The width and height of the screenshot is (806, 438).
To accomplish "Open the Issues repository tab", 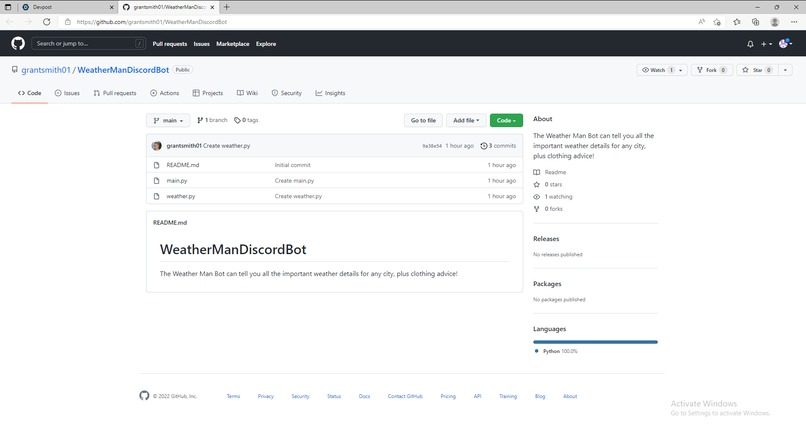I will coord(67,93).
